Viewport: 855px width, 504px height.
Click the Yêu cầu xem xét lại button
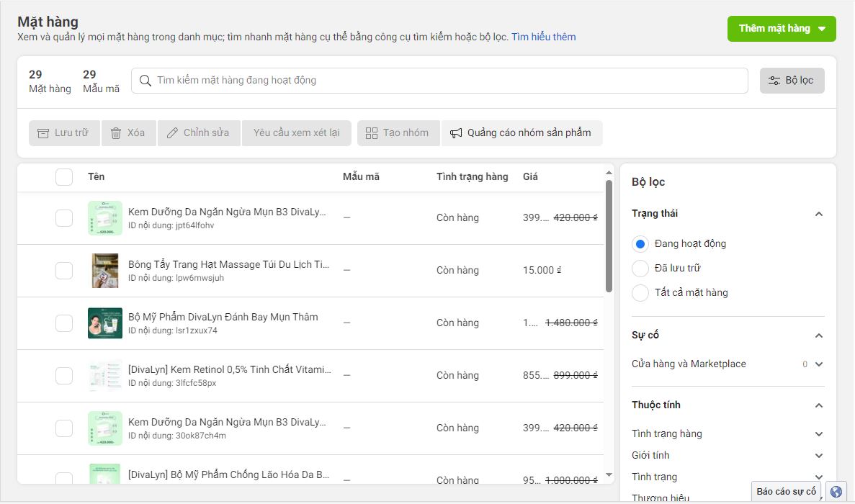tap(296, 133)
